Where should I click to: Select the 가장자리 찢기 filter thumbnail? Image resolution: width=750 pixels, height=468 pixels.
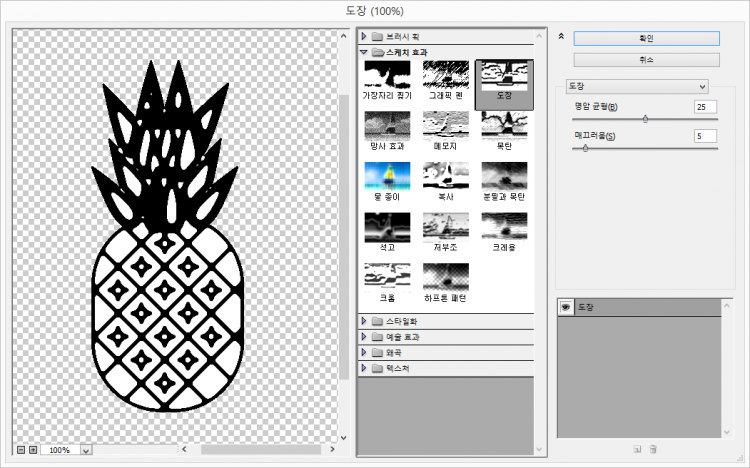[389, 74]
